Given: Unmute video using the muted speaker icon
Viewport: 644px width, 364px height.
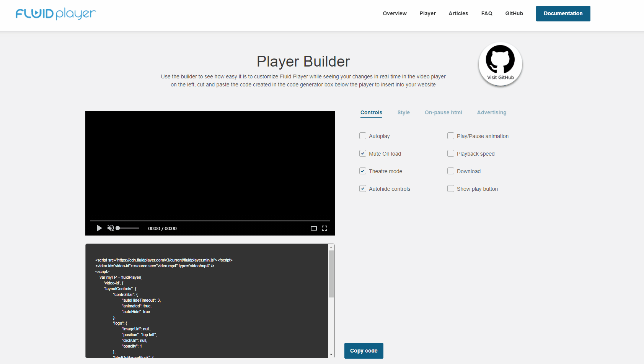Looking at the screenshot, I should [111, 228].
